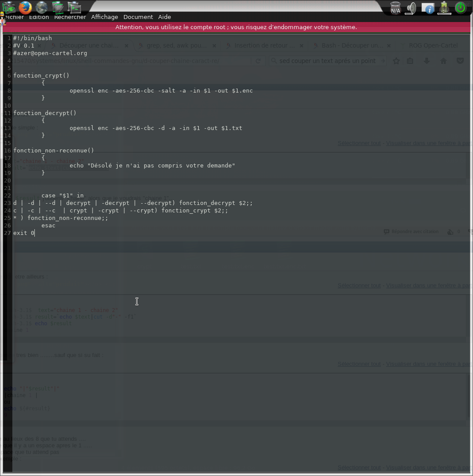Click the Firefox home icon
473x476 pixels.
coord(443,61)
